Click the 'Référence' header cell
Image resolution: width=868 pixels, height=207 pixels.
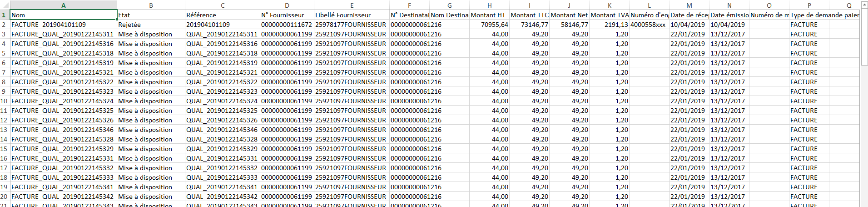(223, 15)
